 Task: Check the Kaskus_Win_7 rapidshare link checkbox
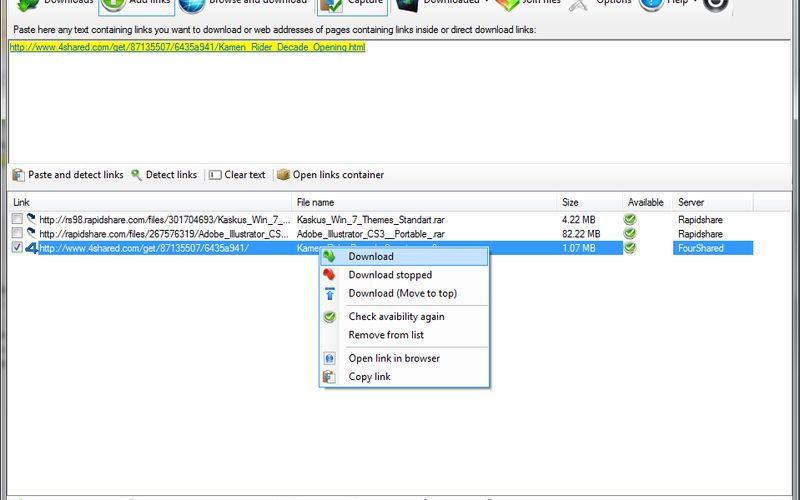[x=17, y=219]
